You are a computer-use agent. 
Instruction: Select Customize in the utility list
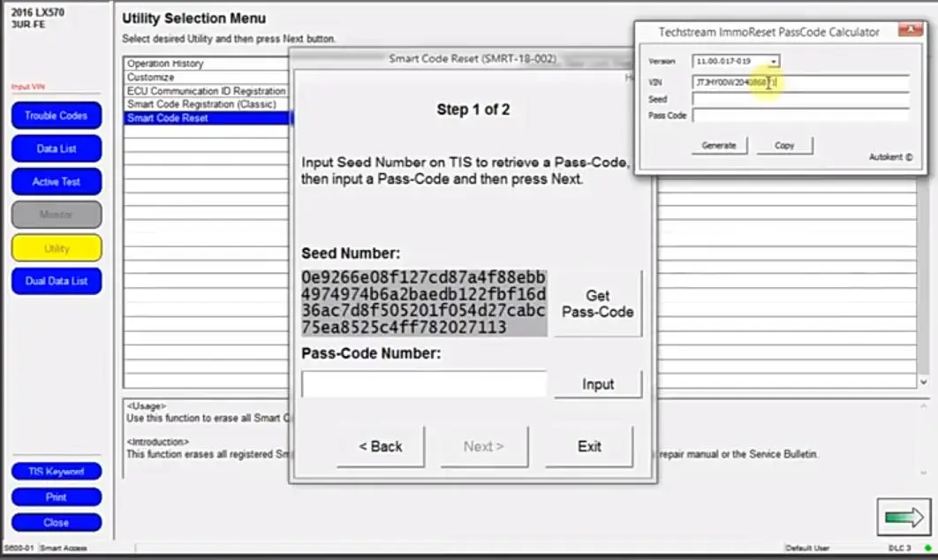207,77
